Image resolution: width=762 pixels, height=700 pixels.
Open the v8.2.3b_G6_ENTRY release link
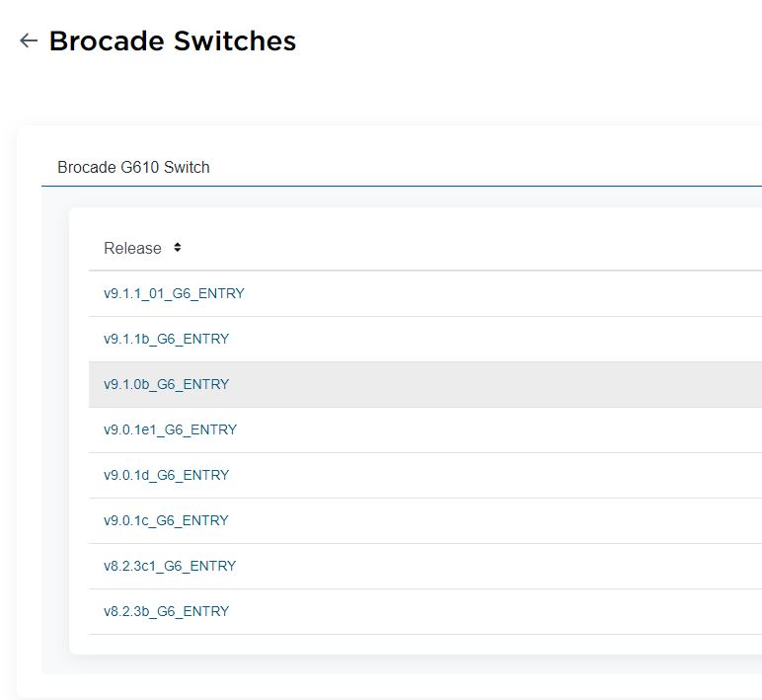(166, 611)
